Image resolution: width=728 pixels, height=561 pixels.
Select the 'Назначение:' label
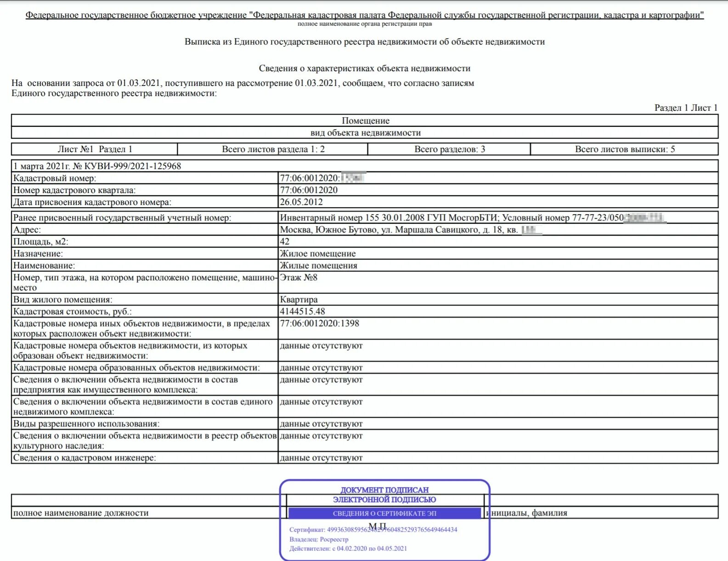tap(38, 254)
